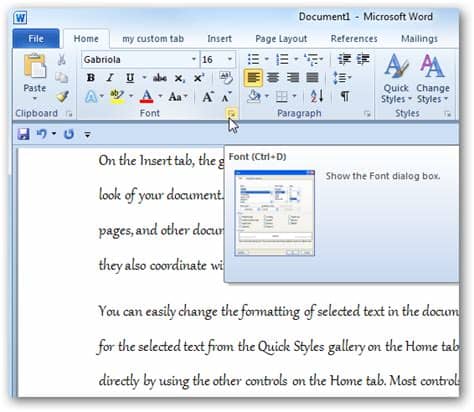Open the File tab

[36, 39]
